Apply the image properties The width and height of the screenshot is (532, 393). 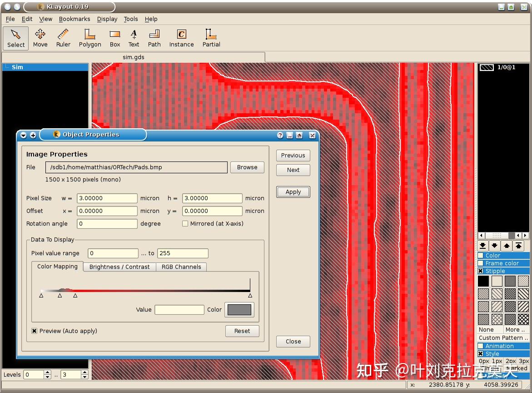tap(293, 191)
